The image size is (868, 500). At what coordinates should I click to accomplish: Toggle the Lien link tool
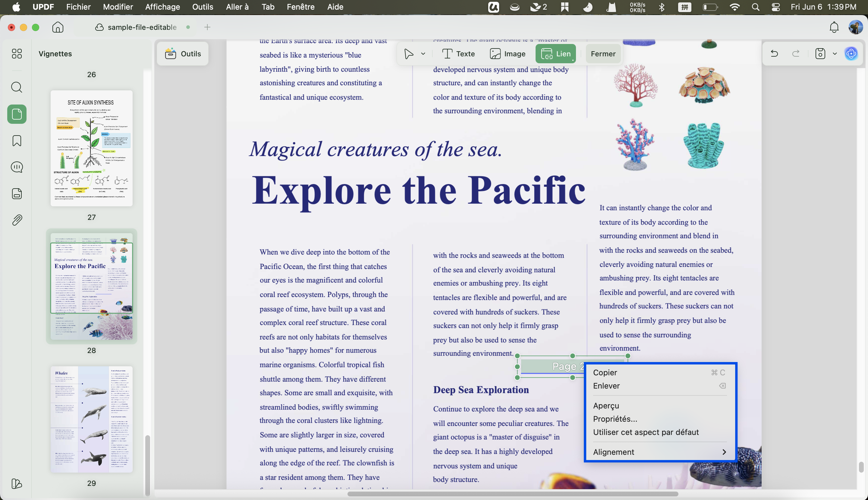click(556, 54)
